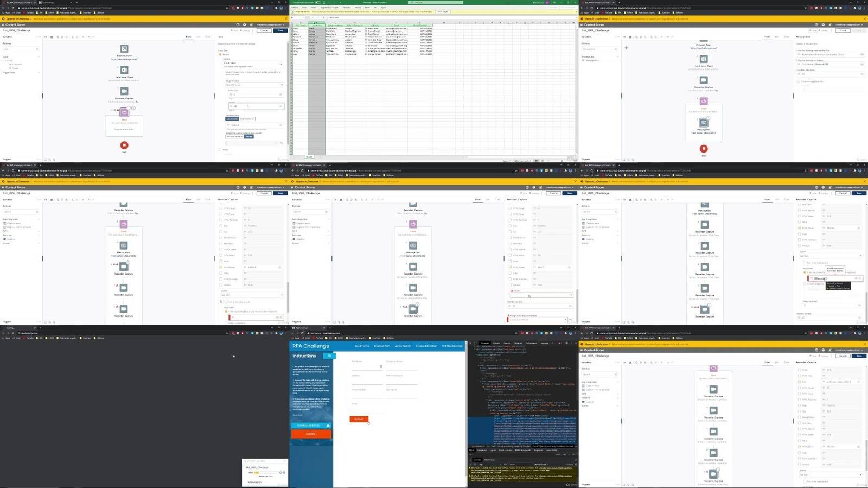The image size is (868, 488).
Task: Click ROUND 1 button on RPA Challenge page
Action: [x=311, y=434]
